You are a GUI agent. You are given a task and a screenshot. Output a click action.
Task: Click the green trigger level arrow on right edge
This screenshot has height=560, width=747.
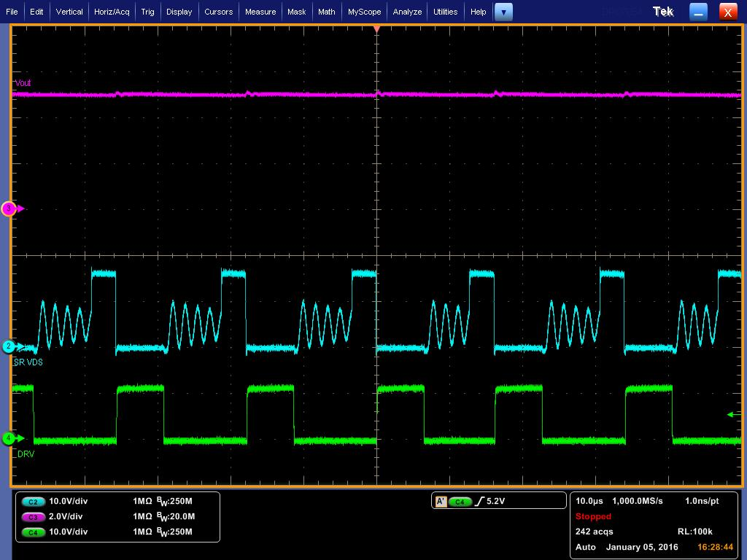(x=729, y=414)
